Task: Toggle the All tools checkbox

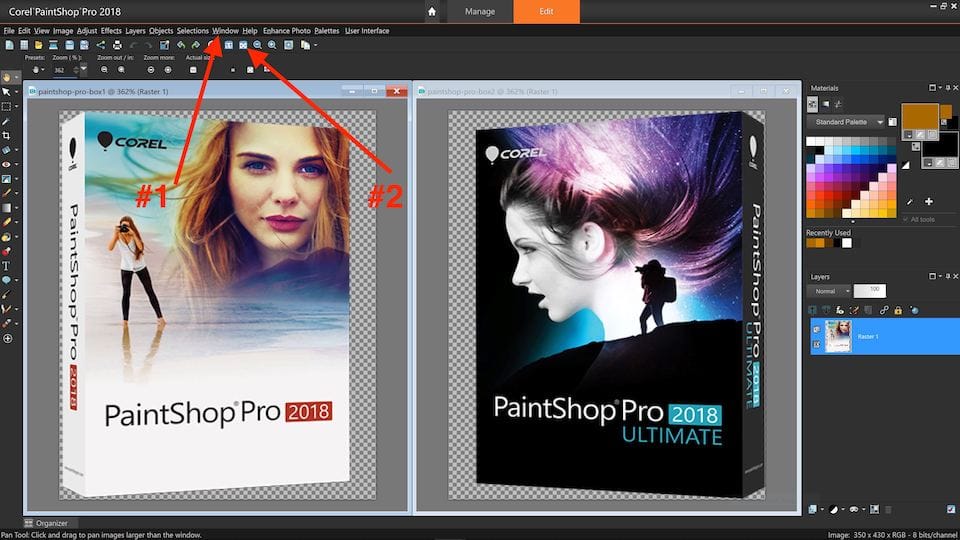Action: 906,219
